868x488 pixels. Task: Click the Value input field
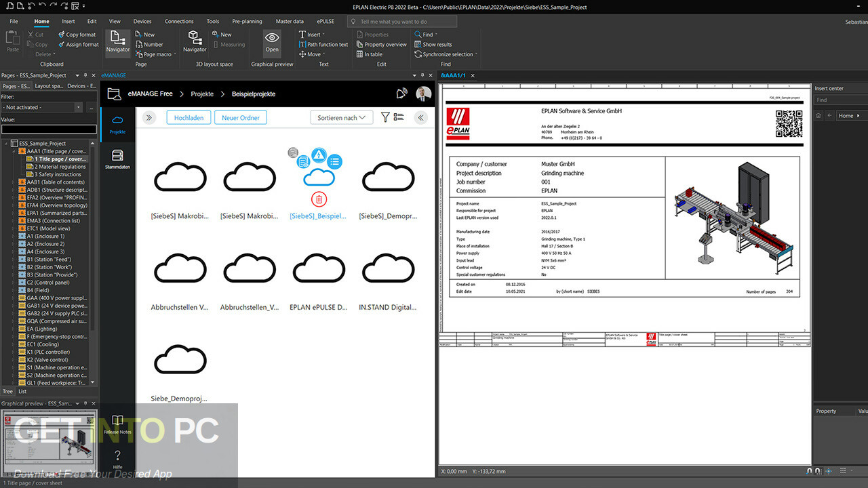coord(49,129)
